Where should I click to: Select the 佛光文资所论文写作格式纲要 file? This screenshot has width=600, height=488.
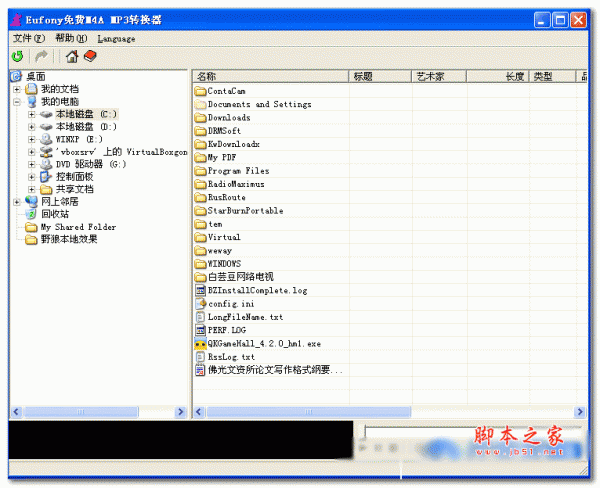[x=275, y=370]
